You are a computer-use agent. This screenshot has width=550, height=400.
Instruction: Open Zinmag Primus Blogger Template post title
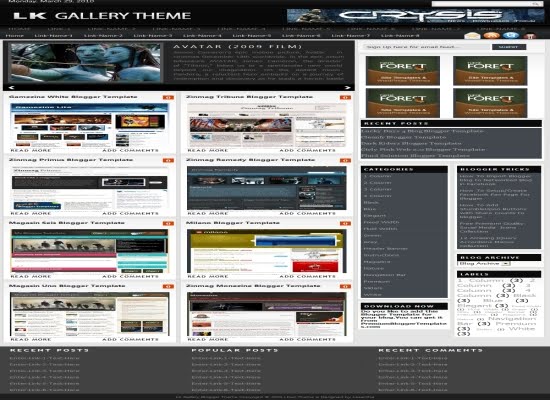pyautogui.click(x=71, y=160)
